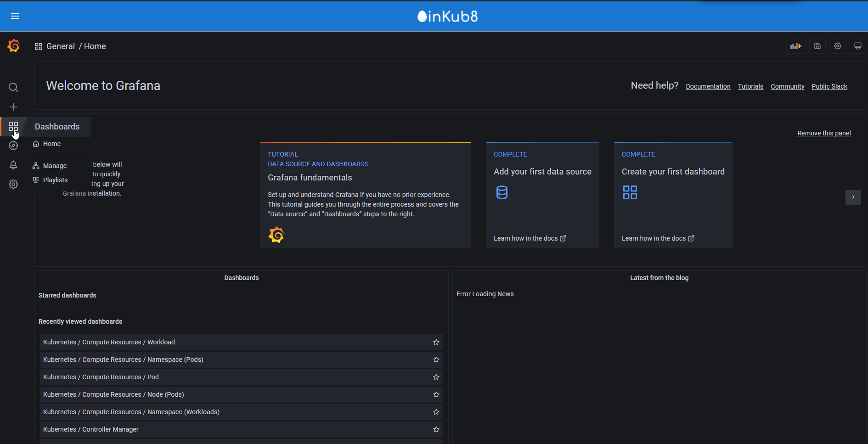This screenshot has width=868, height=444.
Task: Click the Save dashboard icon
Action: point(817,46)
